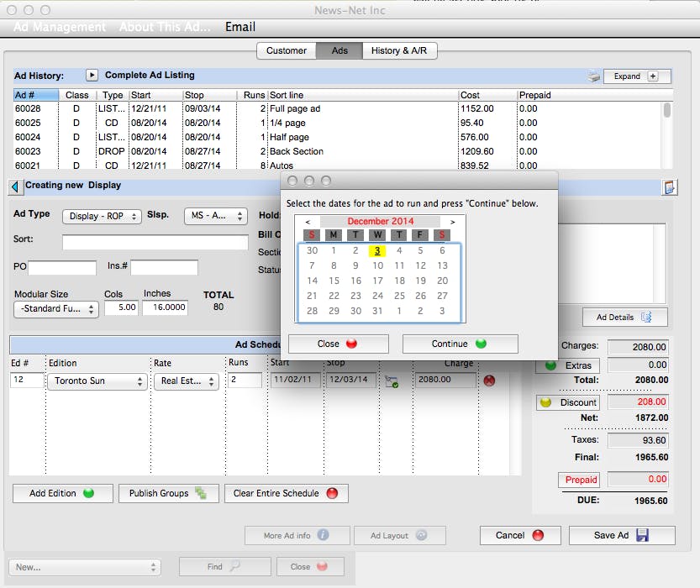Click the notes icon at right of Creating bar
Screen dimensions: 700x588
670,187
